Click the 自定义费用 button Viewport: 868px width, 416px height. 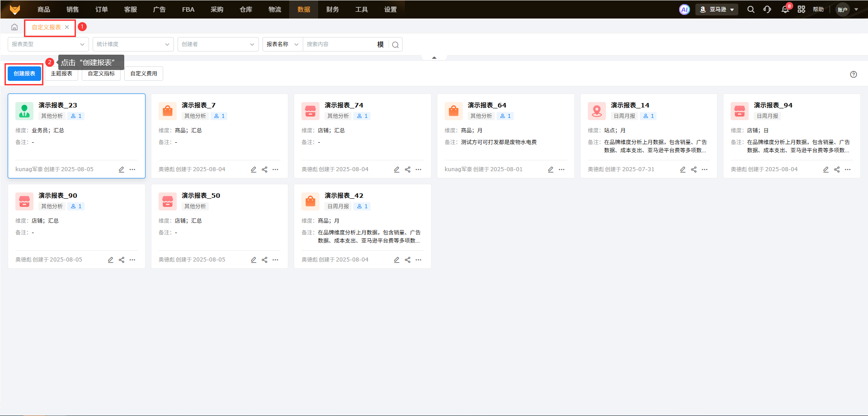[144, 74]
